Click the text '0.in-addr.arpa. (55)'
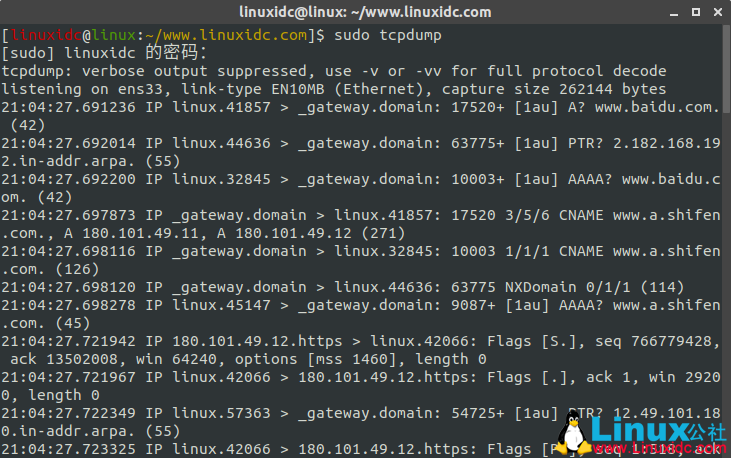Viewport: 731px width, 458px height. pyautogui.click(x=91, y=431)
